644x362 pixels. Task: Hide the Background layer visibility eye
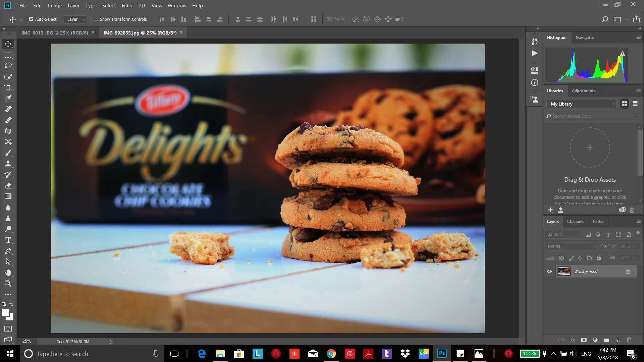tap(549, 271)
